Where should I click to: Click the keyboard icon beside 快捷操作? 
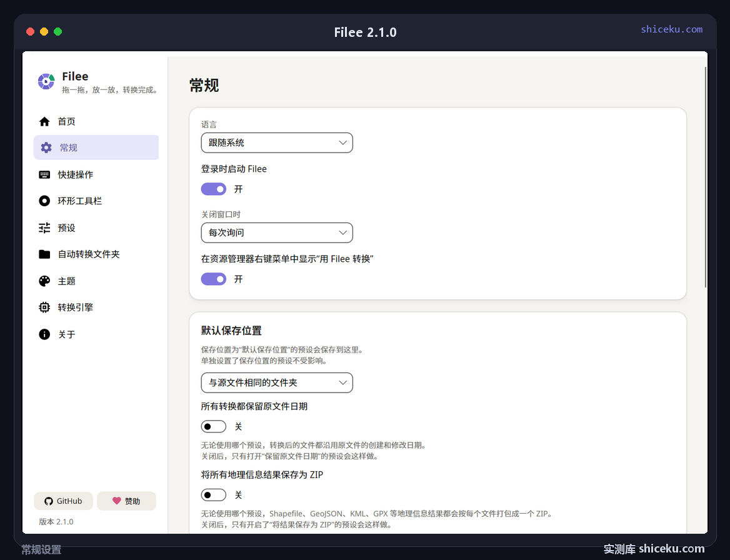tap(44, 174)
